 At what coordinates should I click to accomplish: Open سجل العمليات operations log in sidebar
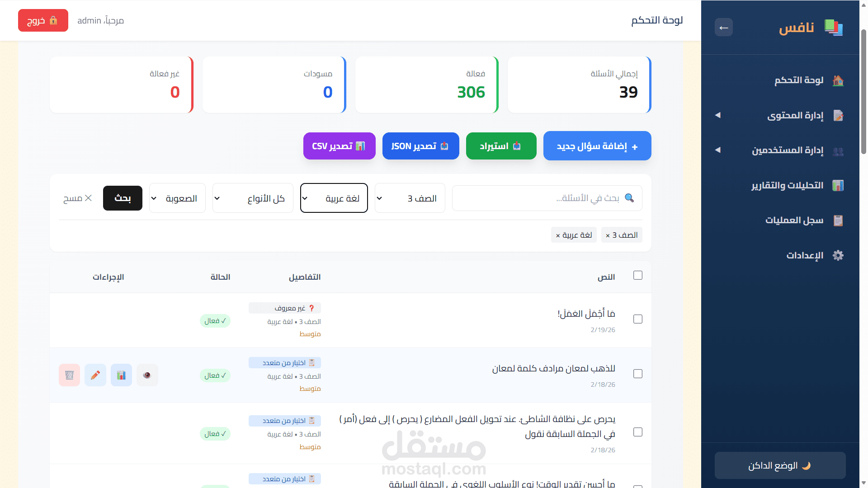793,221
